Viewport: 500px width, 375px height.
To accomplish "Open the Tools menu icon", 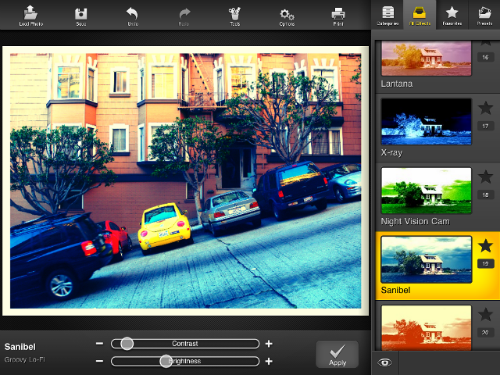I will [x=235, y=16].
